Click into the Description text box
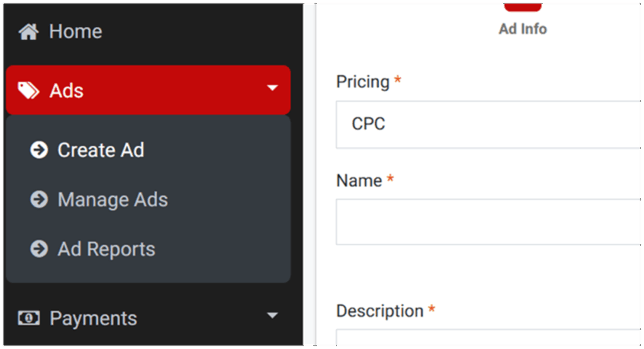Viewport: 644px width, 349px height. (x=488, y=338)
